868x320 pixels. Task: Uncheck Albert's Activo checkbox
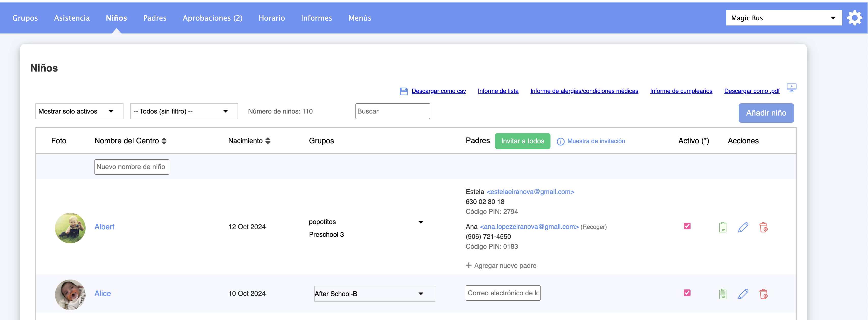click(687, 226)
